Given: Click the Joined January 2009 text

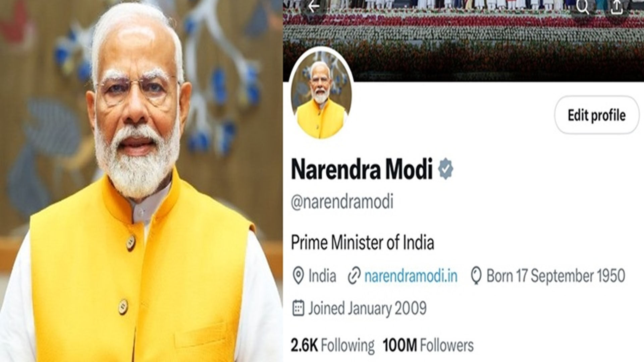Looking at the screenshot, I should pos(368,308).
